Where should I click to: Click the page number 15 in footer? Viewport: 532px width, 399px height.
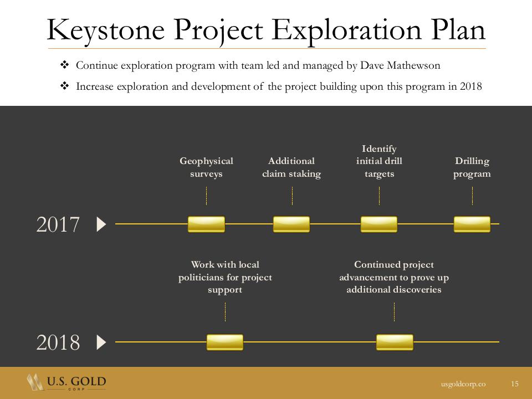click(x=515, y=383)
